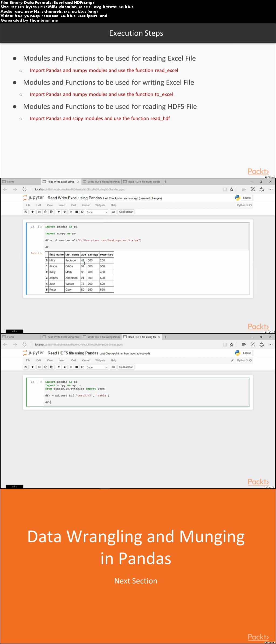Screen dimensions: 276x644
Task: Open browser More menu in Read HDF5 window
Action: (270, 345)
